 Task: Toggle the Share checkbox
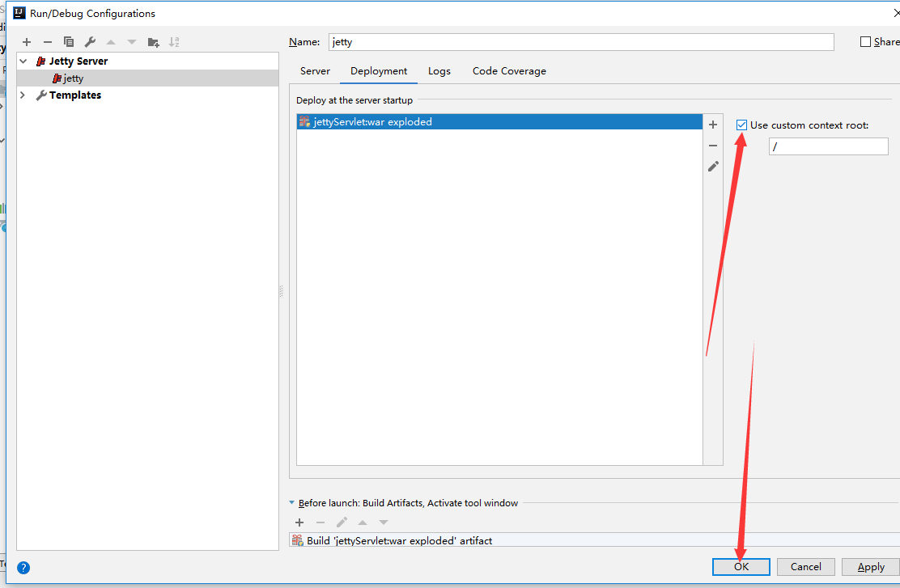(865, 42)
